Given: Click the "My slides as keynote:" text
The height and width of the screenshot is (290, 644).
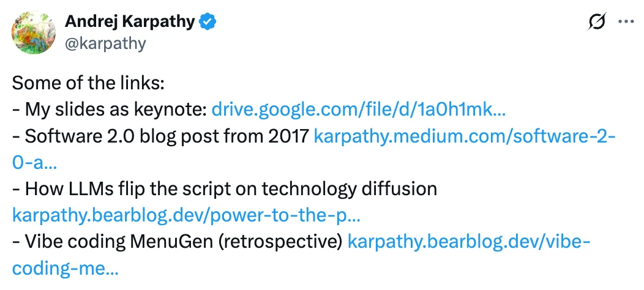Looking at the screenshot, I should pos(116,110).
